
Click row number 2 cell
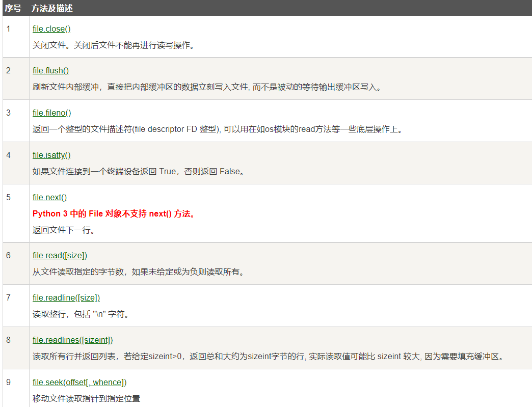coord(16,78)
